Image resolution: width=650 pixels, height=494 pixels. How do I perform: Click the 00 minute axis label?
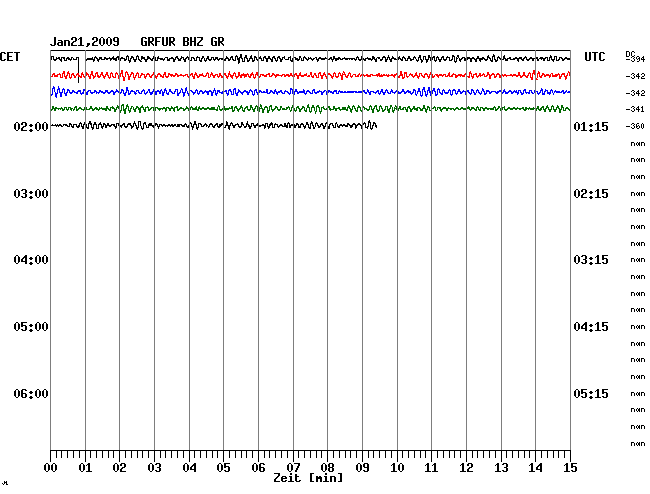point(51,468)
